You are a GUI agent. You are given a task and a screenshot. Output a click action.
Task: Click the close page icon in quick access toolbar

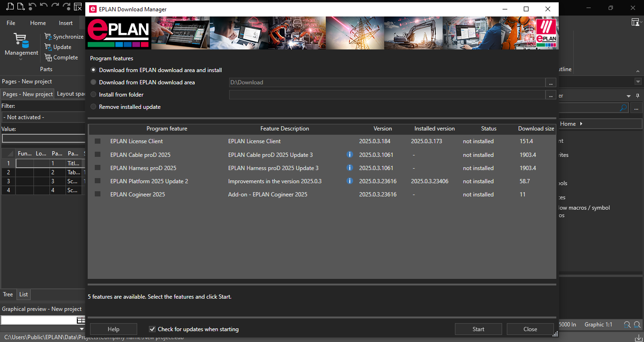(x=78, y=7)
